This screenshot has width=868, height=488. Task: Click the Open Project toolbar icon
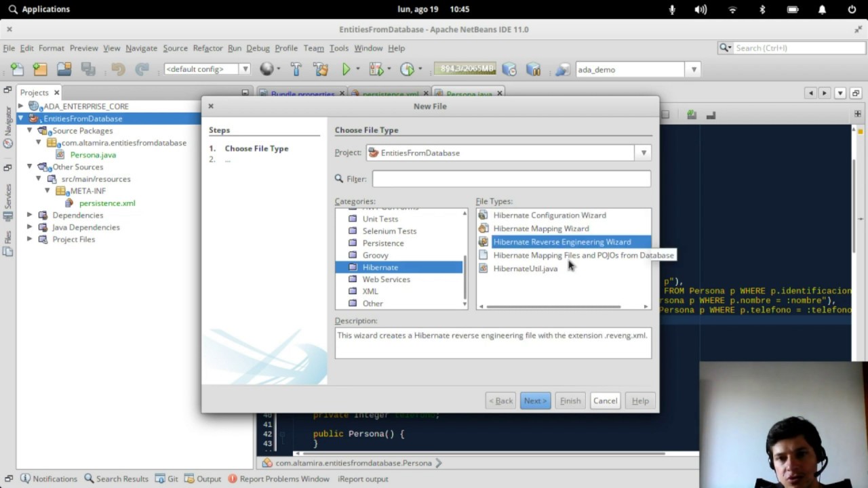coord(64,69)
